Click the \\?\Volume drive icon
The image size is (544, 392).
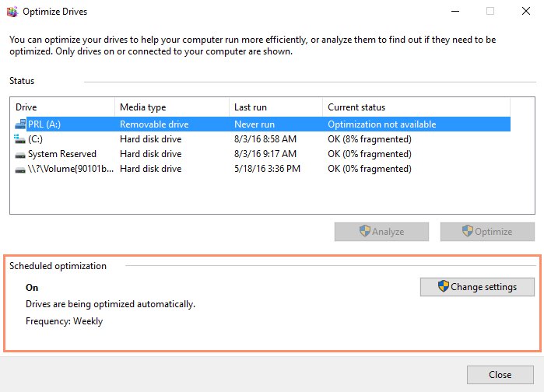(x=20, y=169)
